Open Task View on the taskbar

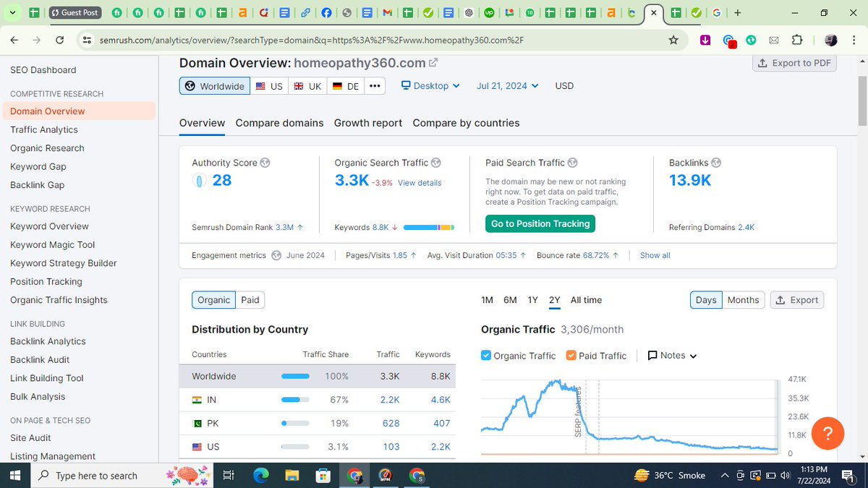[x=229, y=476]
